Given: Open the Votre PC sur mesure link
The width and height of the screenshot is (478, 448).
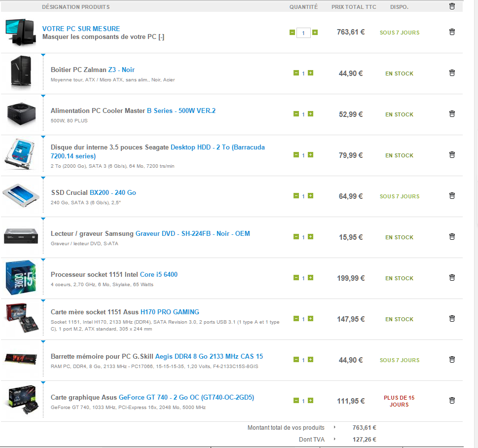Looking at the screenshot, I should point(81,29).
